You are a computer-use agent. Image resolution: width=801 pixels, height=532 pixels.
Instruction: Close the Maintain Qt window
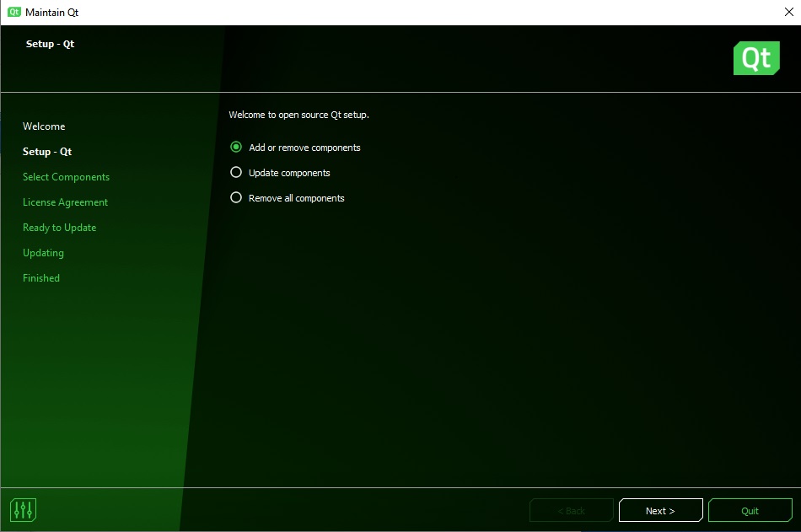788,12
